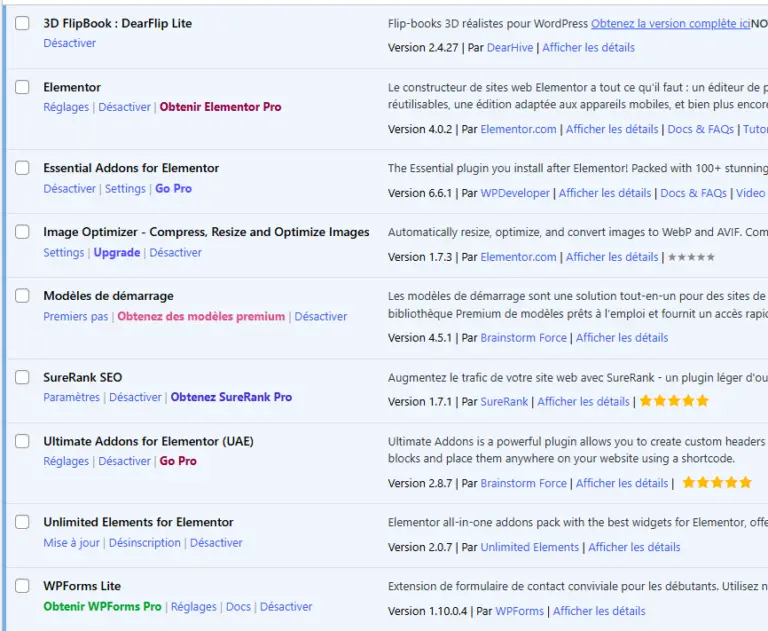Click Obtenir Elementor Pro

click(x=220, y=107)
